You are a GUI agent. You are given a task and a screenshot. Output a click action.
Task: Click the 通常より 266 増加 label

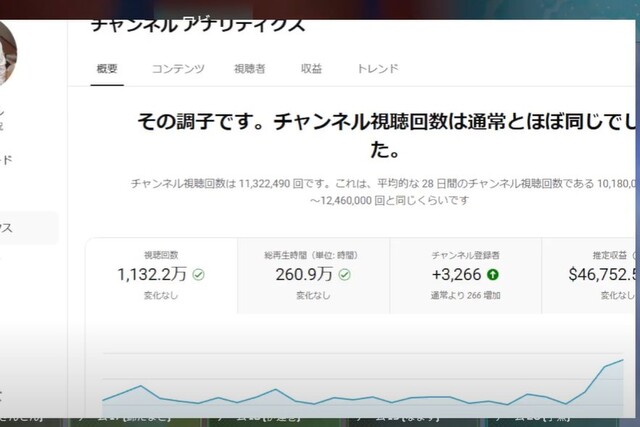[x=465, y=295]
